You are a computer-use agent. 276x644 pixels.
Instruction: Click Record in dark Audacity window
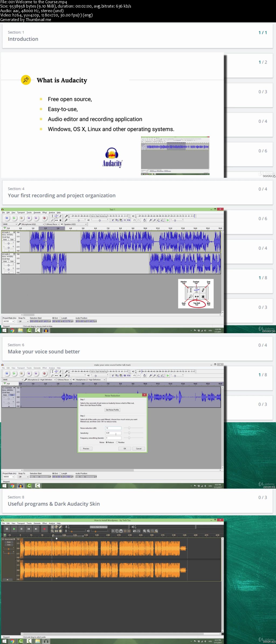point(44,529)
